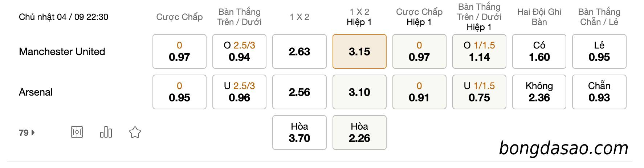
Task: Choose Manchester United 1X2 odds 2.63
Action: point(299,51)
